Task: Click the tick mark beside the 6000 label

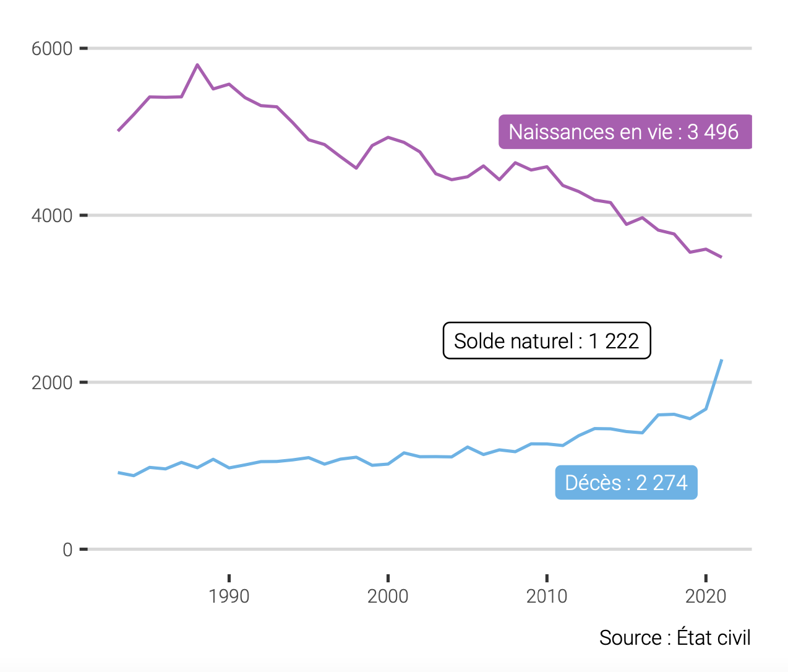Action: [84, 48]
